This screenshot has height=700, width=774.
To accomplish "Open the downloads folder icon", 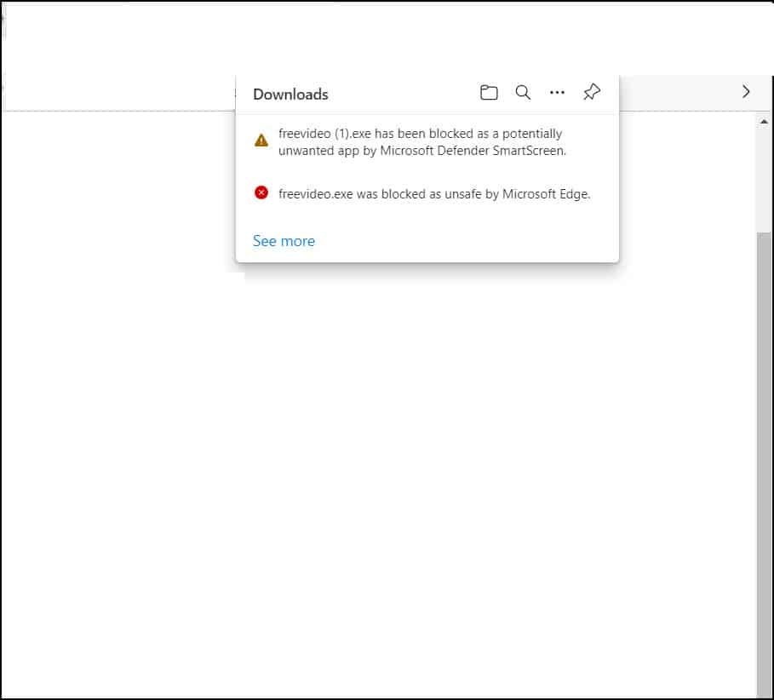I will point(489,93).
